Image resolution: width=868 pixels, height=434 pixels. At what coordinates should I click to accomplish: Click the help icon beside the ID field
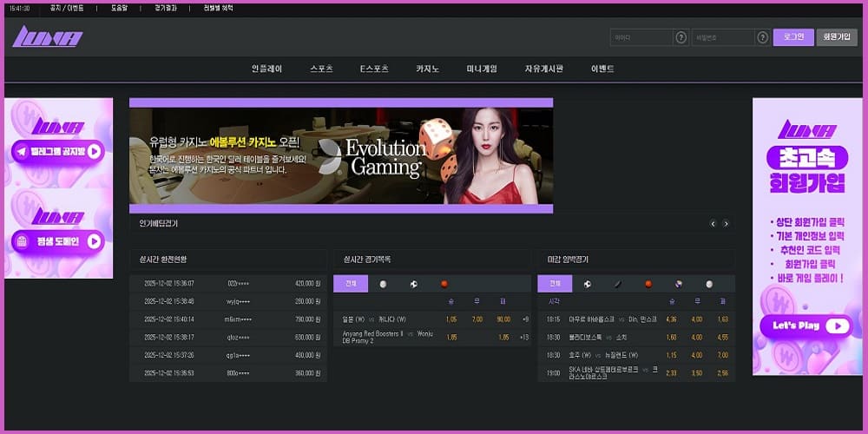[x=681, y=37]
